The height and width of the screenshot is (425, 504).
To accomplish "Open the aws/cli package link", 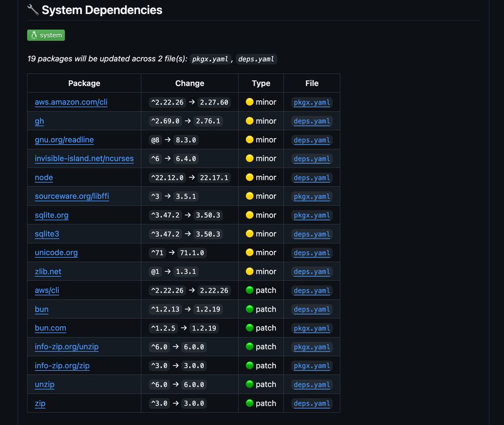I will coord(47,291).
